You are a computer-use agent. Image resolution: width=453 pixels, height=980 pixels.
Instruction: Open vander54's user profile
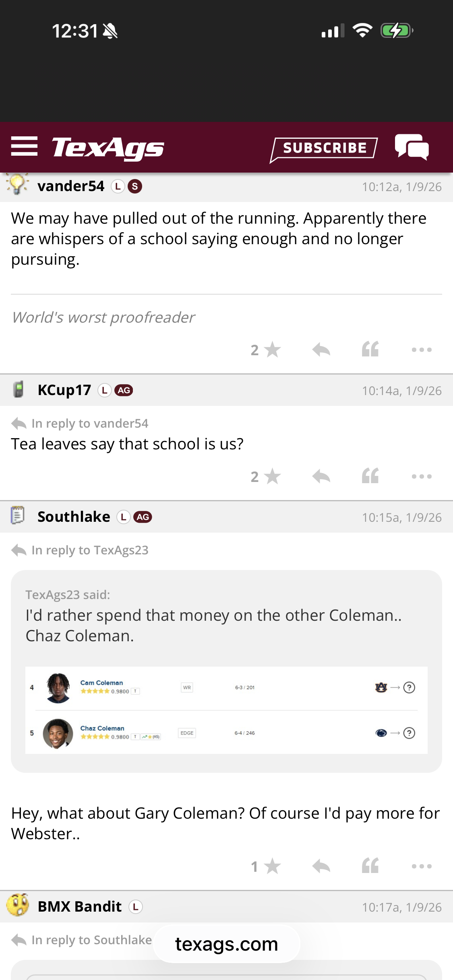coord(71,186)
